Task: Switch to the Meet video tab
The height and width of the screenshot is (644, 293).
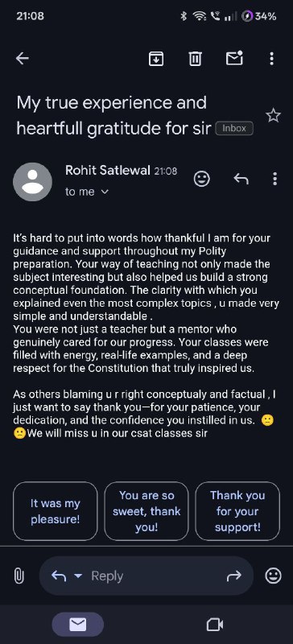Action: click(x=215, y=625)
